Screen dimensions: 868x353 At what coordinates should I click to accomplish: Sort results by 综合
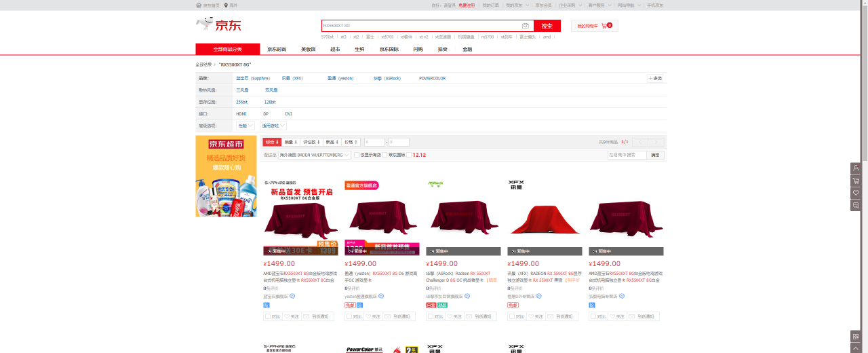click(272, 142)
